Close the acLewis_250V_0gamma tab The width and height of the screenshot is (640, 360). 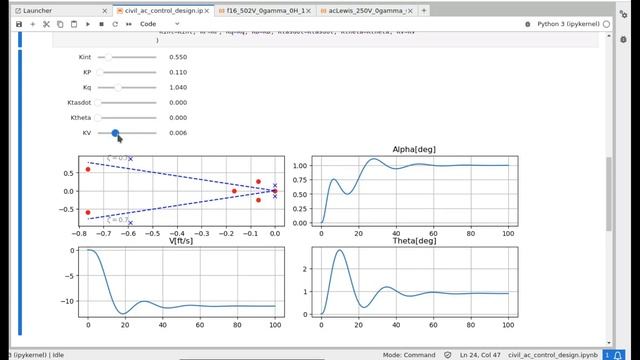click(411, 11)
